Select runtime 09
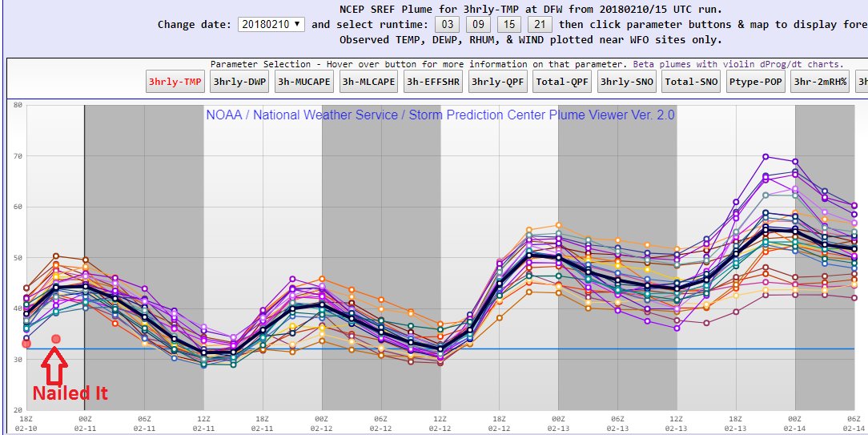The width and height of the screenshot is (868, 435). point(480,24)
